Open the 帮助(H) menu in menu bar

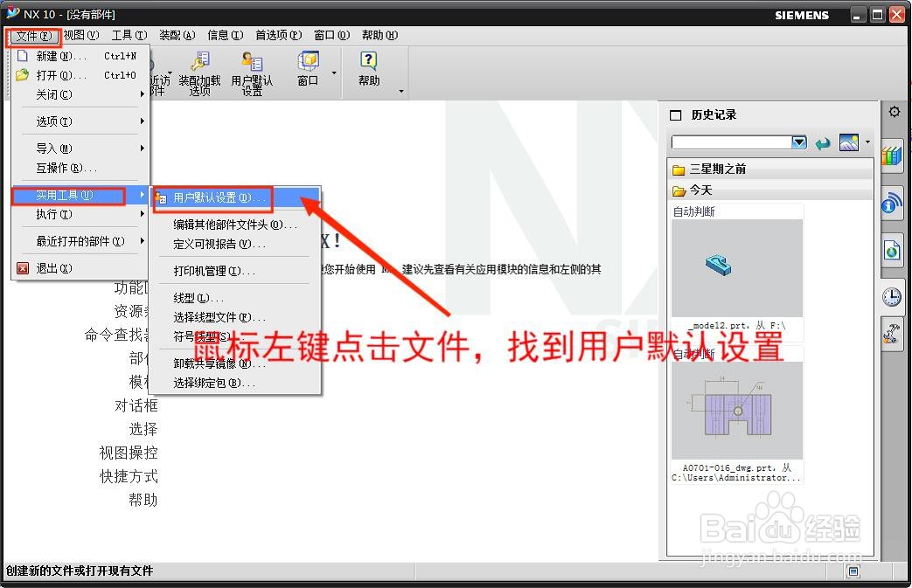coord(379,36)
